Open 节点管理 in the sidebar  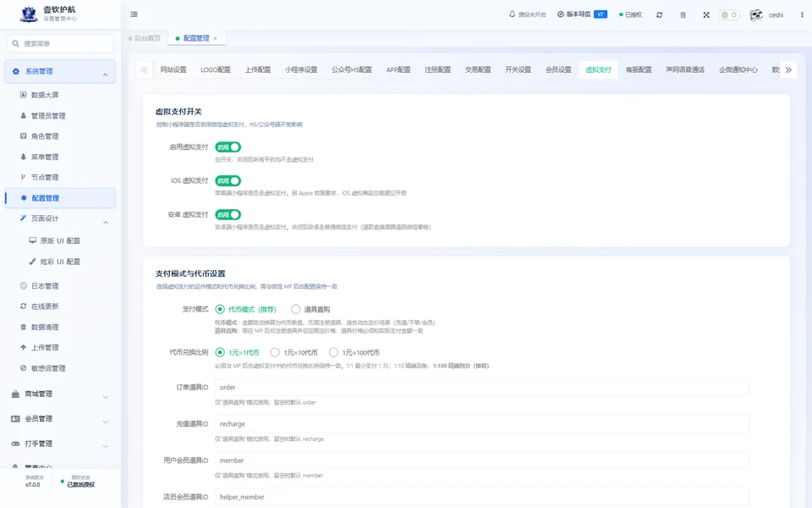tap(45, 177)
